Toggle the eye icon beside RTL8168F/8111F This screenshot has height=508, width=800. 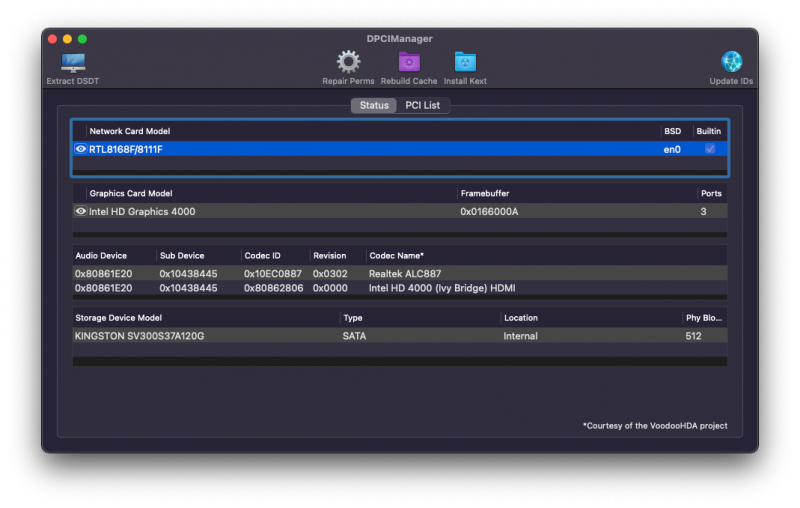81,149
